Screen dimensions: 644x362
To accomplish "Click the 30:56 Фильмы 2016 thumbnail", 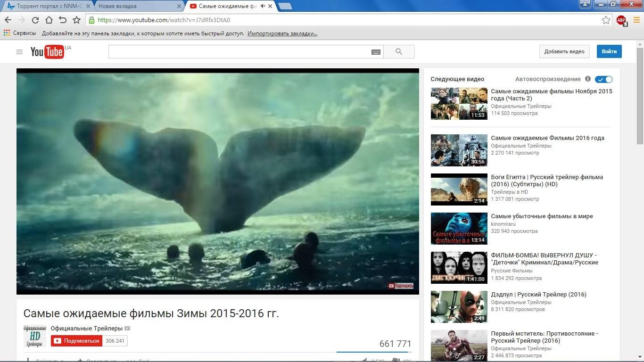I will pos(459,150).
